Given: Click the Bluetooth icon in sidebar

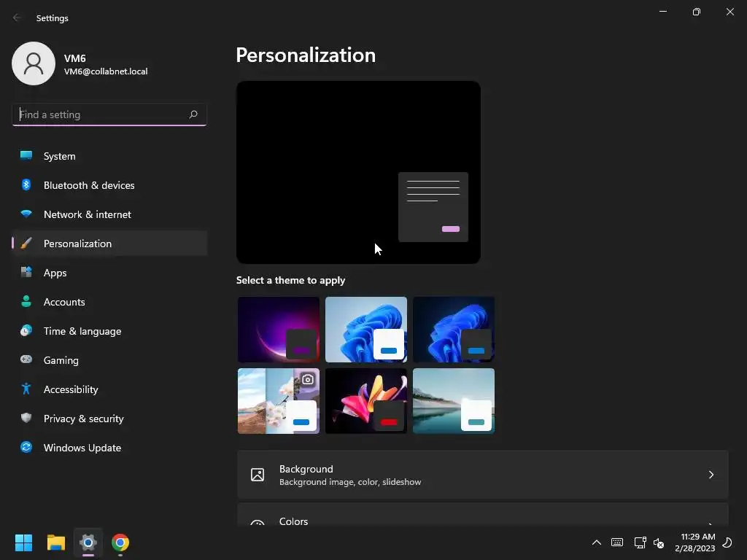Looking at the screenshot, I should [x=26, y=184].
